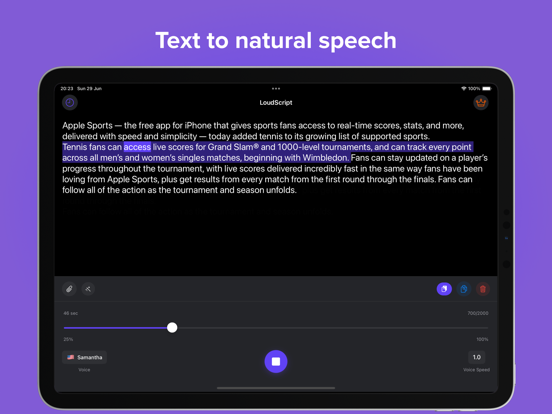Image resolution: width=552 pixels, height=414 pixels.
Task: Click the word "Wimbledon" in the text
Action: click(325, 158)
